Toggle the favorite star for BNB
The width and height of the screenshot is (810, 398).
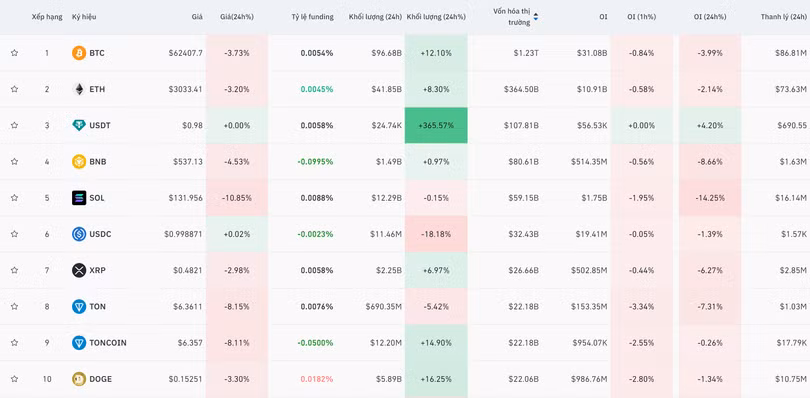coord(14,161)
